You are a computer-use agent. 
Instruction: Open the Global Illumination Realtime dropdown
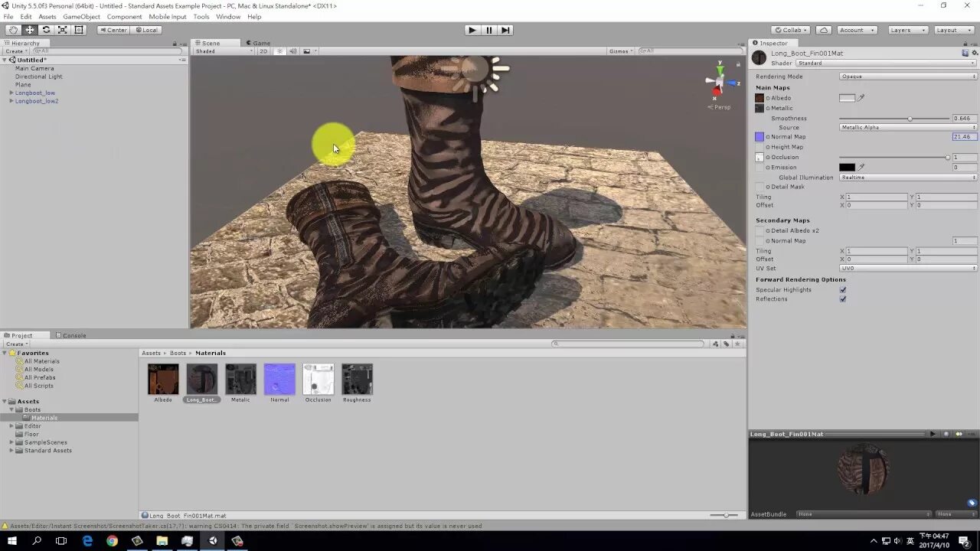(908, 178)
